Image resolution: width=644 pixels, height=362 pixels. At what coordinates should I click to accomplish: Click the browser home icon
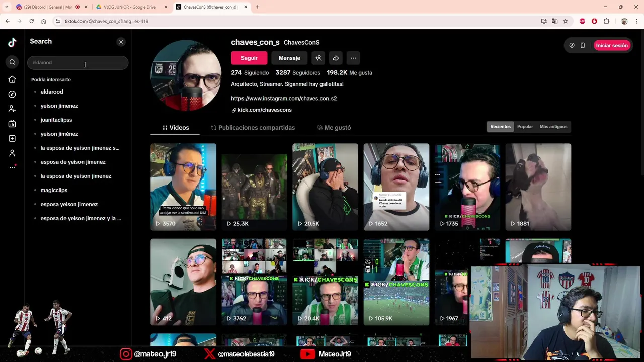43,21
